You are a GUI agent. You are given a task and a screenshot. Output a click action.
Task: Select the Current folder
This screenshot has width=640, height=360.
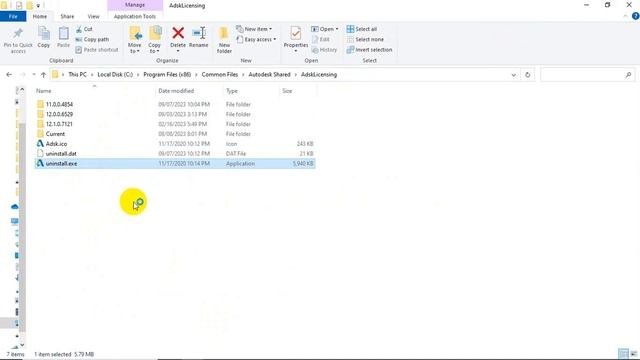175,134
